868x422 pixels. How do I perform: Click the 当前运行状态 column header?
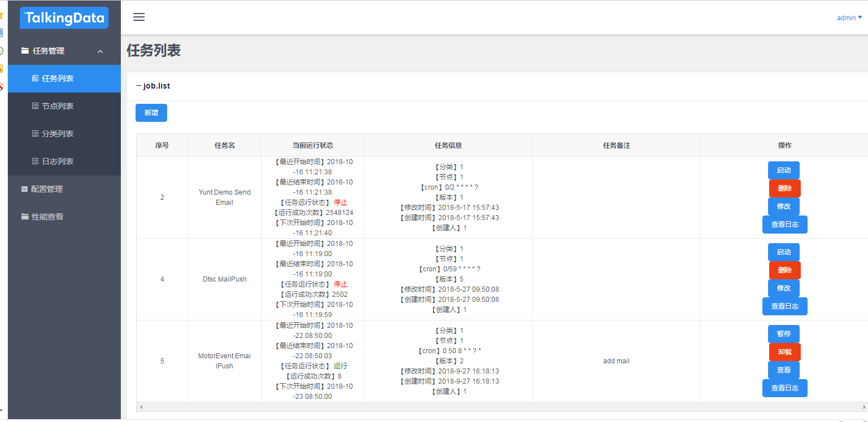pyautogui.click(x=313, y=146)
